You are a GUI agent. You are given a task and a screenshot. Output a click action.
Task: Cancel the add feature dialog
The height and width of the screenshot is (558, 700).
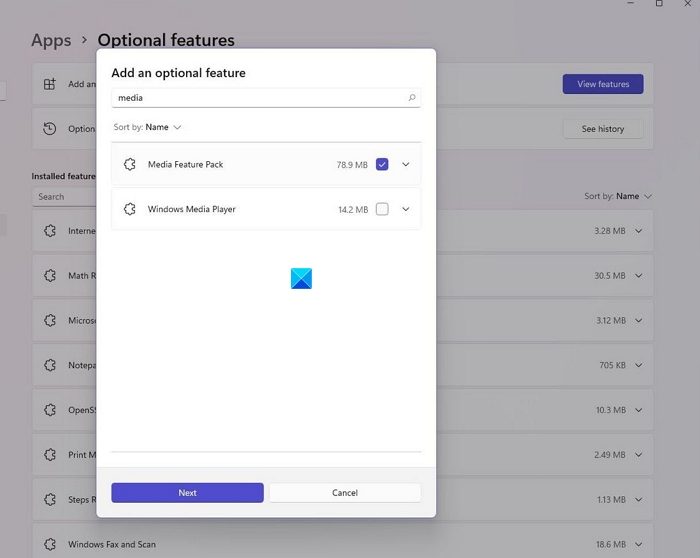tap(345, 493)
